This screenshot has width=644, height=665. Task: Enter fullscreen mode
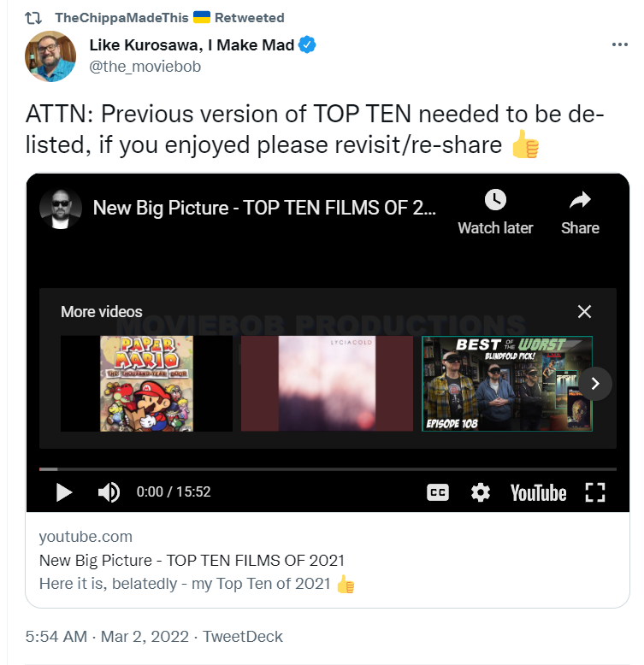tap(594, 493)
